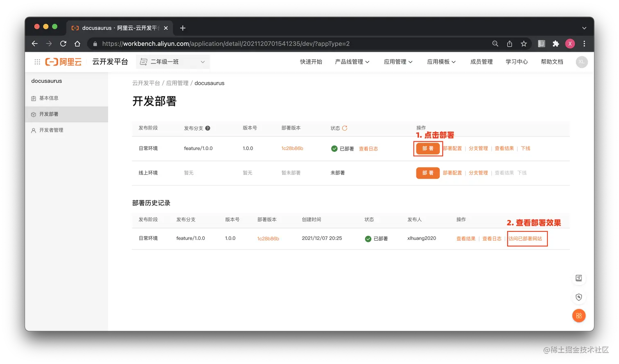The height and width of the screenshot is (364, 619).
Task: Open 查看结果 in deployment history
Action: [x=466, y=238]
